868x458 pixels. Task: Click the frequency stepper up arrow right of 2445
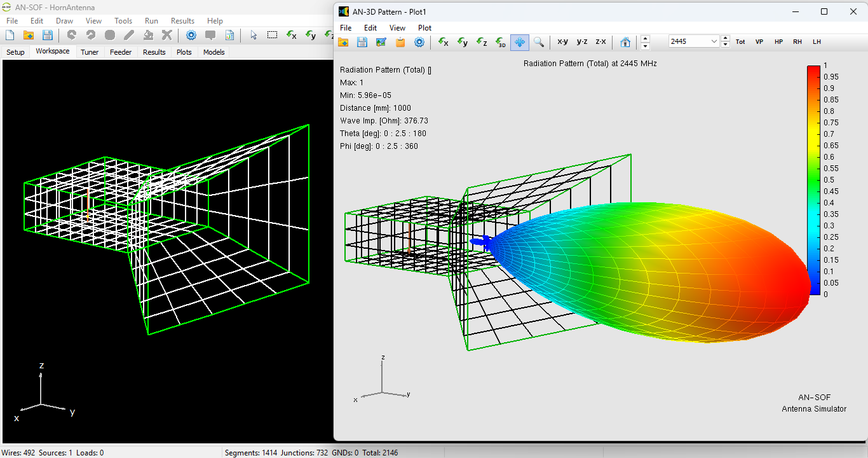tap(726, 38)
